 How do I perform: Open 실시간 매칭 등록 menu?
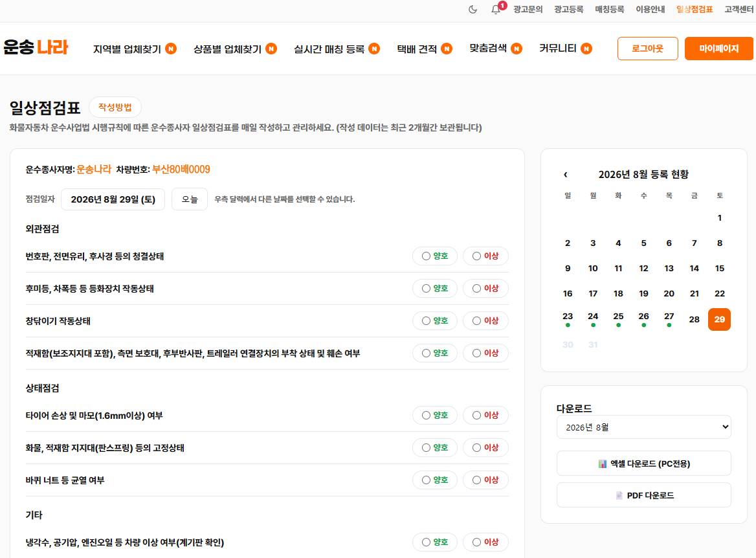click(329, 49)
